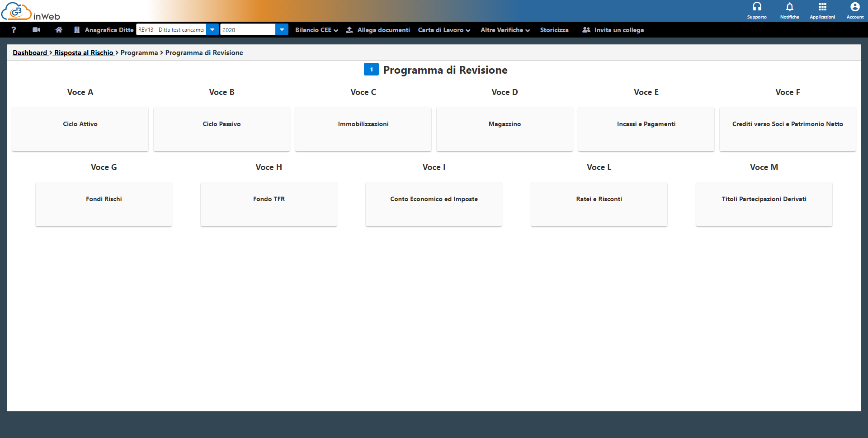Screen dimensions: 868x438
Task: Click the Programma di Revisione page title
Action: point(445,70)
